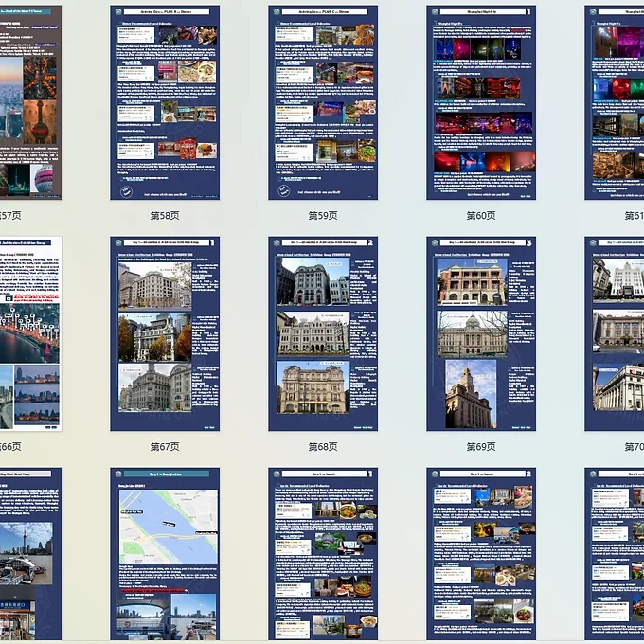
Task: Open the bottom-row thumbnail showing a river map
Action: click(x=165, y=554)
